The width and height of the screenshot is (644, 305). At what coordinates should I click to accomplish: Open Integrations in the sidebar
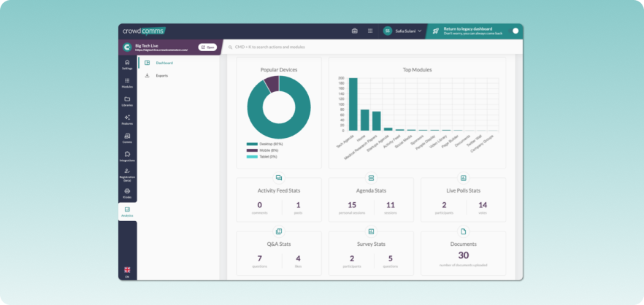click(x=127, y=156)
